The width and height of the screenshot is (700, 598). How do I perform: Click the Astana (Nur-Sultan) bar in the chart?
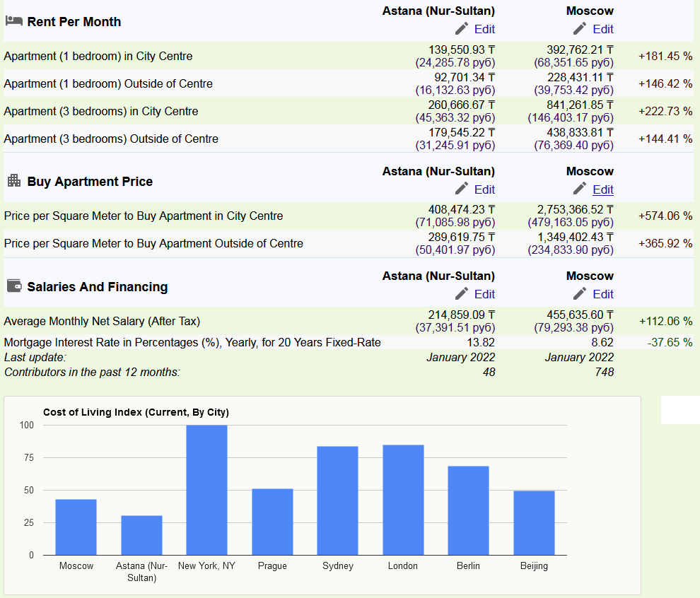pyautogui.click(x=141, y=535)
